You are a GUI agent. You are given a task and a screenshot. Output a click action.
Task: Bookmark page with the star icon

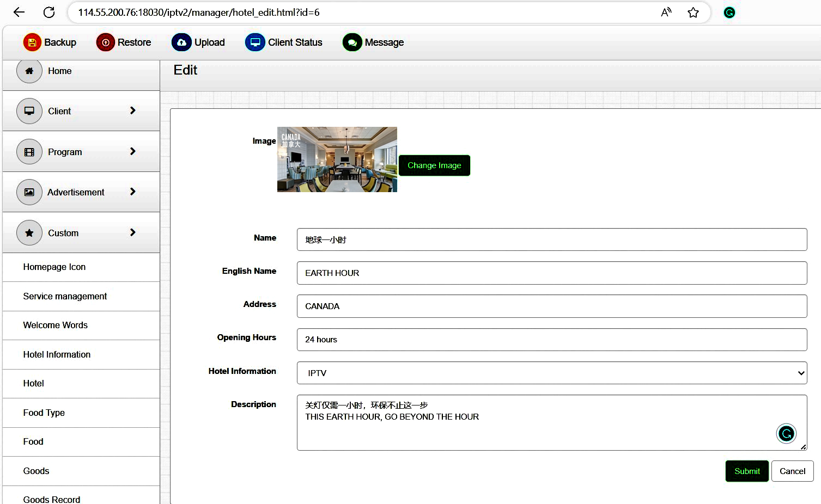pos(693,12)
